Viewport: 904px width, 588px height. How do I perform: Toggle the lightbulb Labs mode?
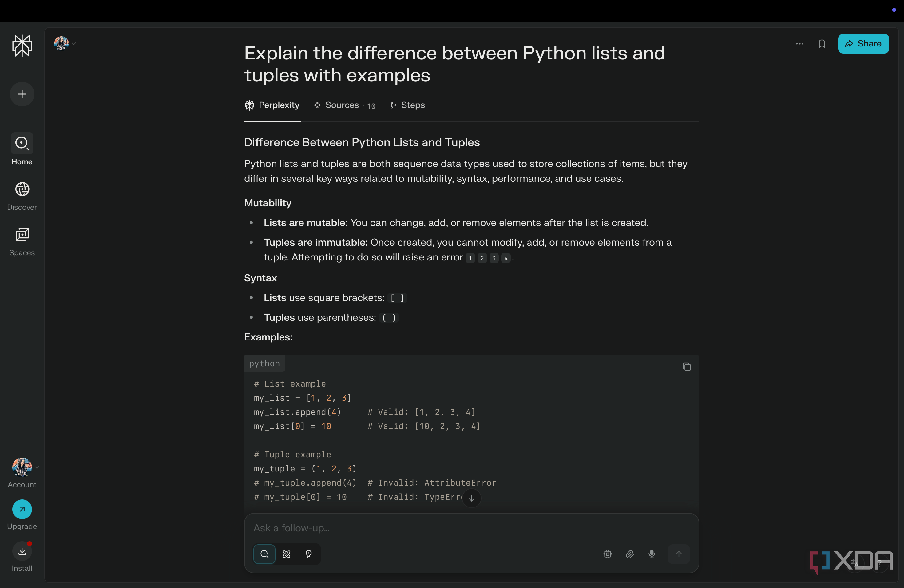[308, 554]
